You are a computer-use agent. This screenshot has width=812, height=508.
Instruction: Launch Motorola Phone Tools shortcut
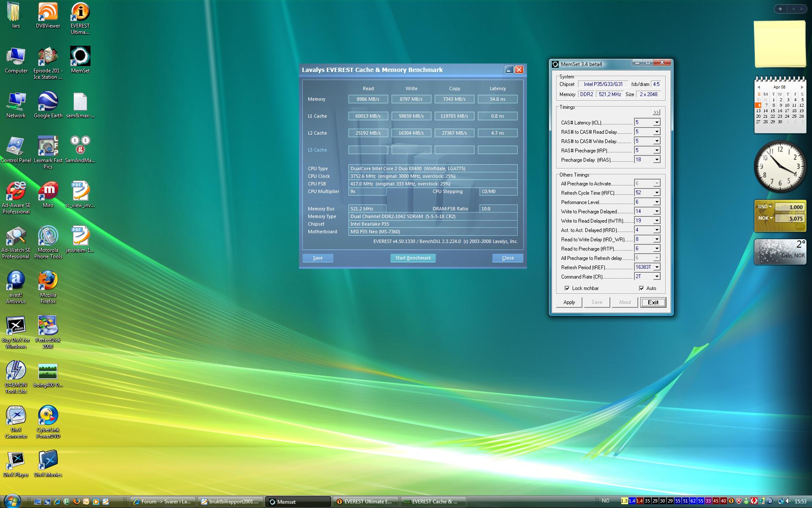click(48, 242)
